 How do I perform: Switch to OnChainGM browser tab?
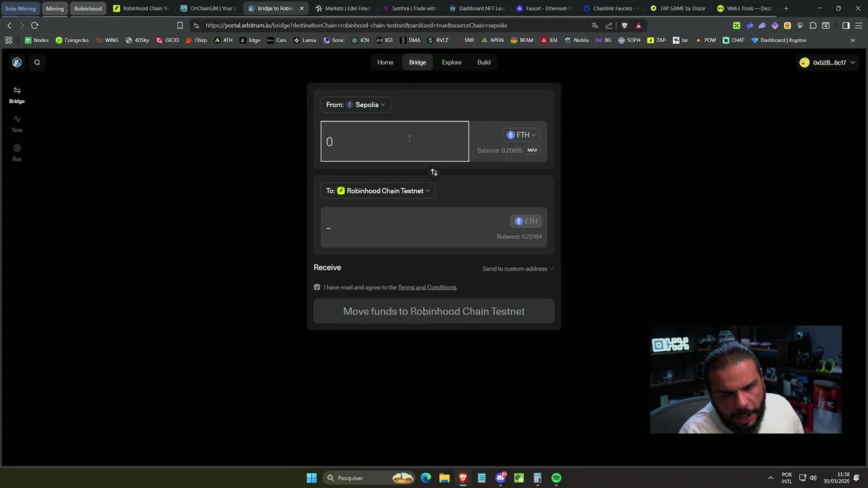(x=208, y=8)
